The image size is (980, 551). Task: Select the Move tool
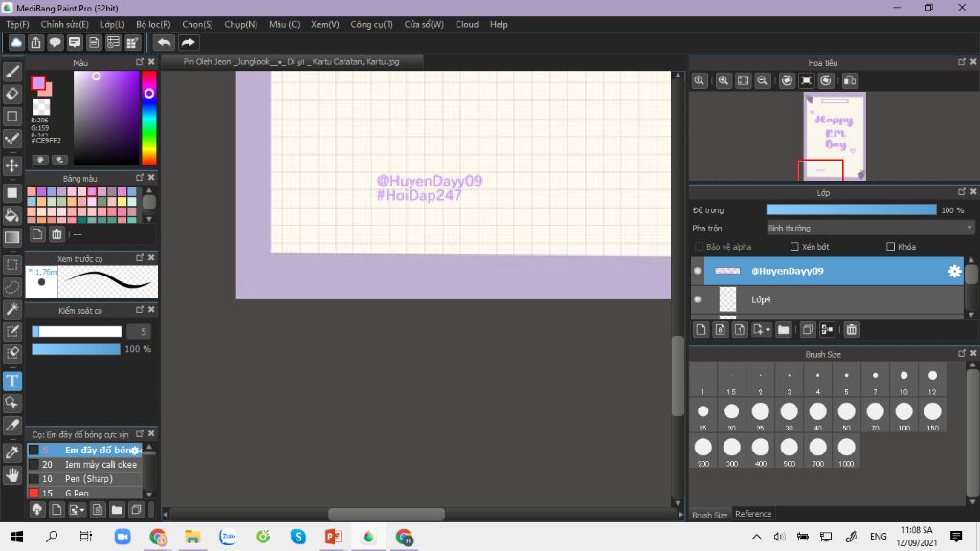click(11, 165)
